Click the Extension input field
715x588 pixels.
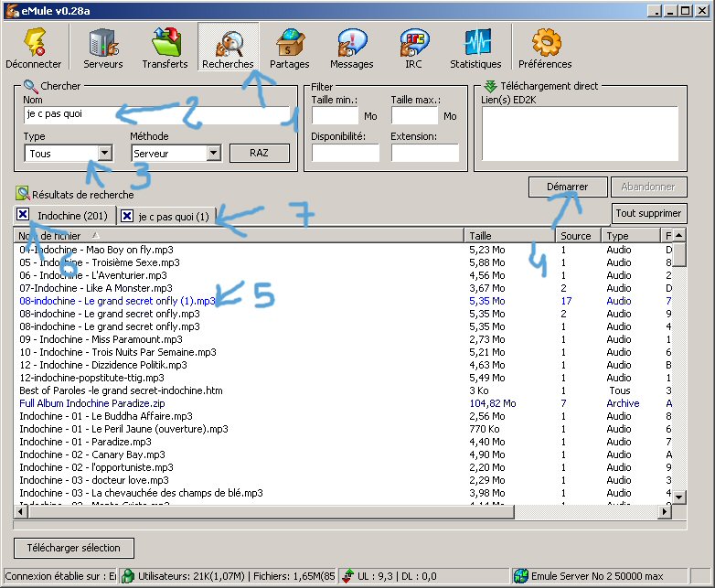coord(425,153)
